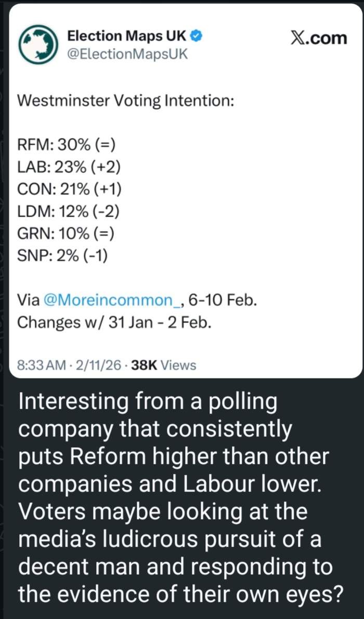Click the CON: 21% poll line
Screen dimensions: 364x619
click(70, 190)
